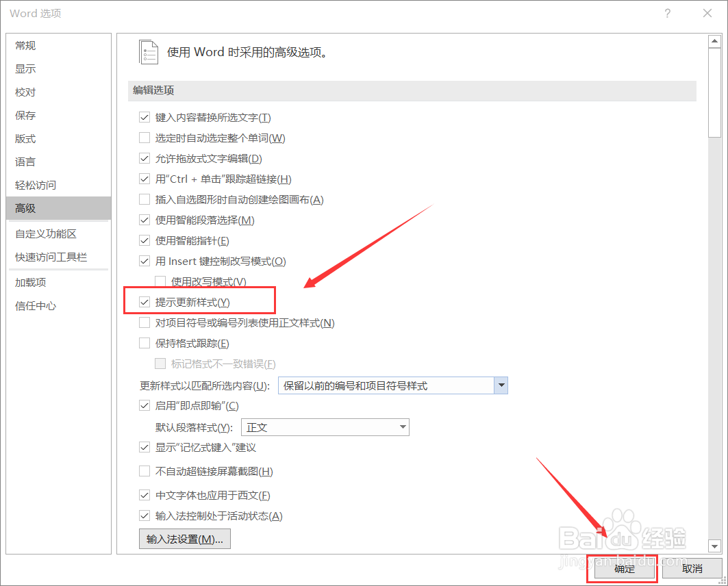This screenshot has width=728, height=586.
Task: Toggle Ctrl + 单击 跟踪超链接 checkbox
Action: [x=145, y=179]
